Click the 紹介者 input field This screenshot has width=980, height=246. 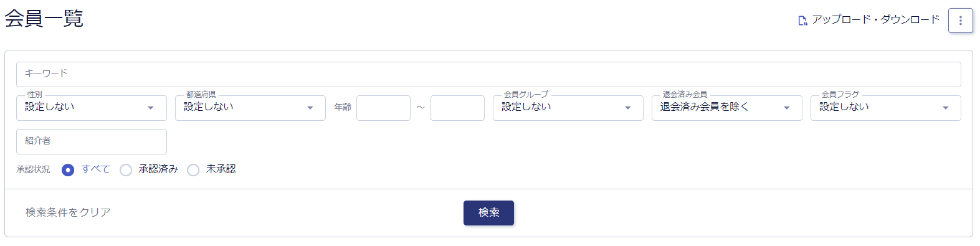coord(92,141)
